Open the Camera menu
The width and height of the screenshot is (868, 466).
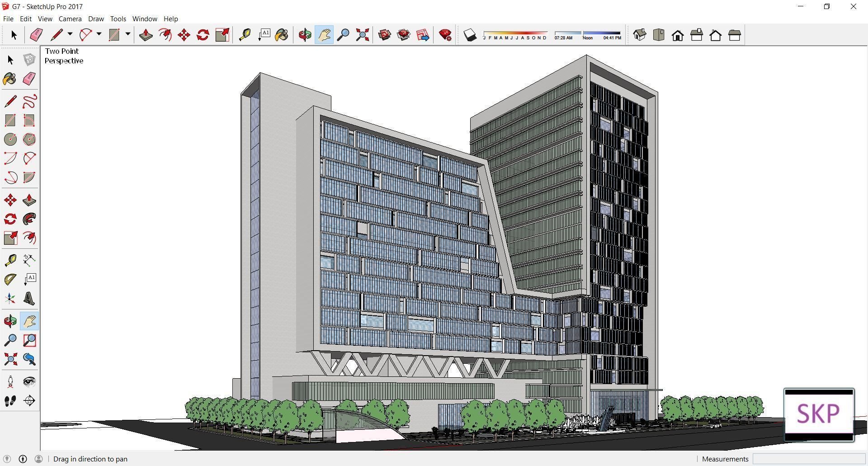tap(70, 19)
